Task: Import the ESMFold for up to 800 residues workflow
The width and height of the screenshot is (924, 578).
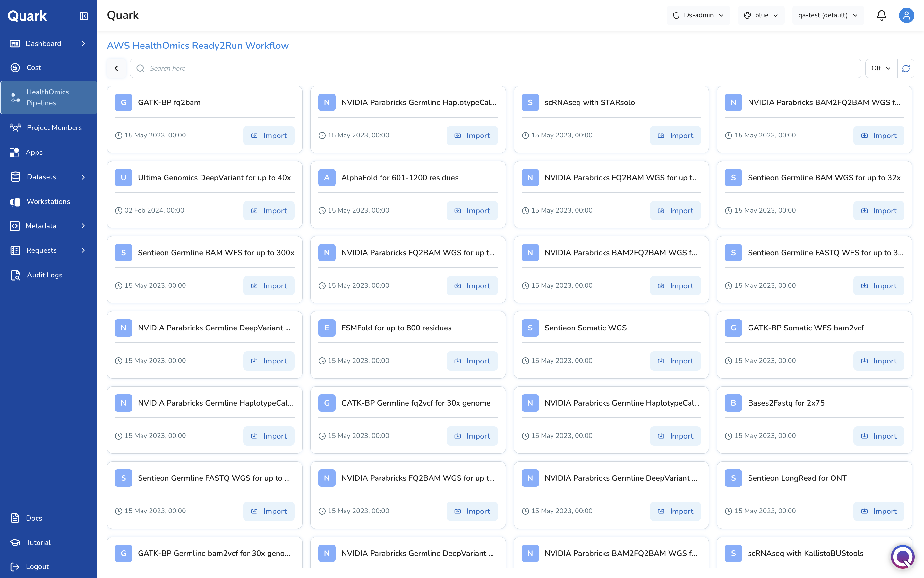Action: (x=472, y=361)
